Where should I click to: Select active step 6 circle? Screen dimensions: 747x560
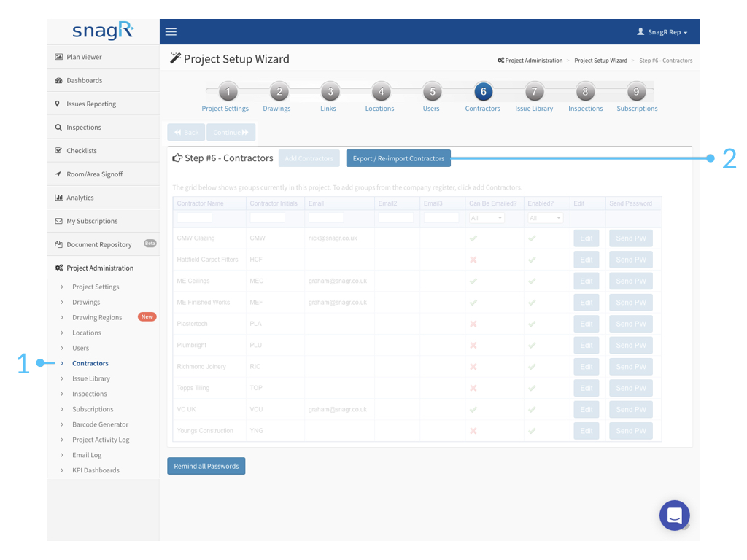483,91
